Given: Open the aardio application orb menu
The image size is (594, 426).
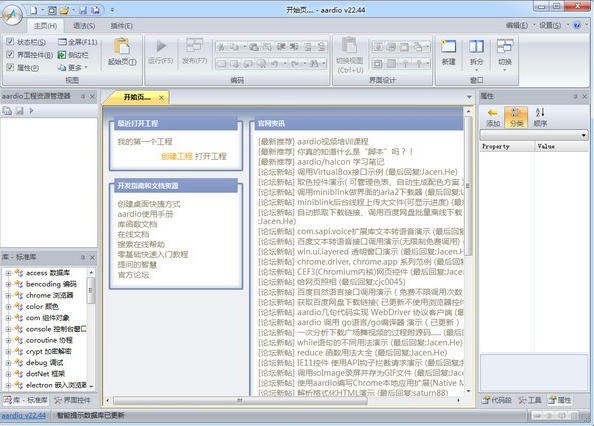Looking at the screenshot, I should tap(12, 14).
